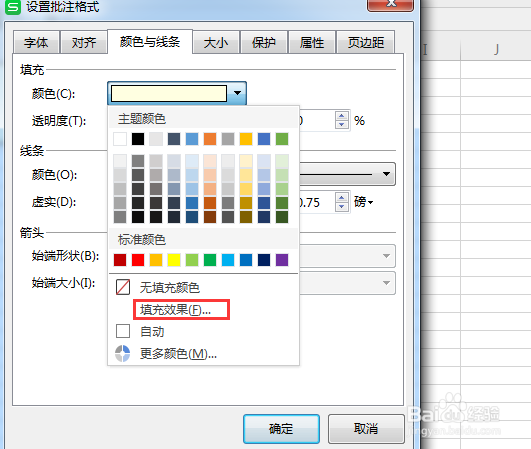Switch to the 字体 tab
Viewport: 531px width, 449px height.
36,42
